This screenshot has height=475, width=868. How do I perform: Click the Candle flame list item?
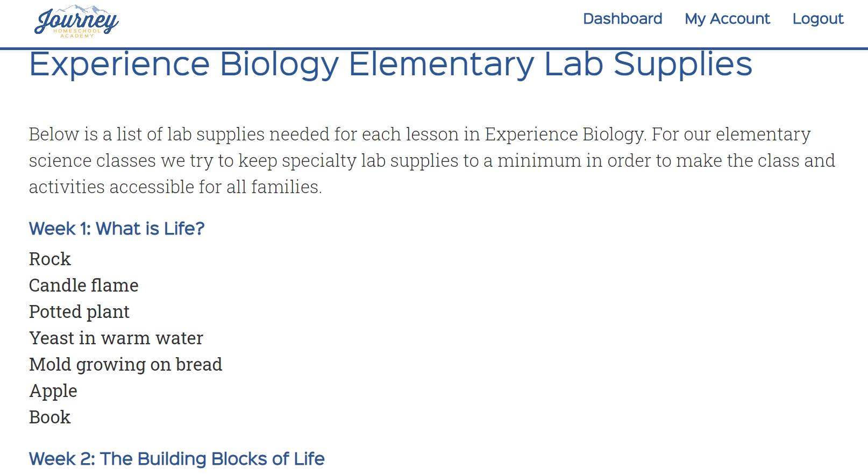pyautogui.click(x=84, y=286)
